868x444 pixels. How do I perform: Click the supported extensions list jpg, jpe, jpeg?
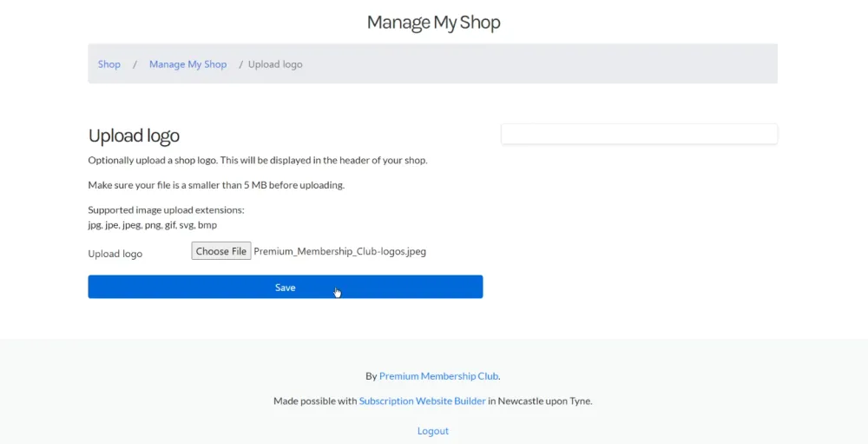click(152, 225)
